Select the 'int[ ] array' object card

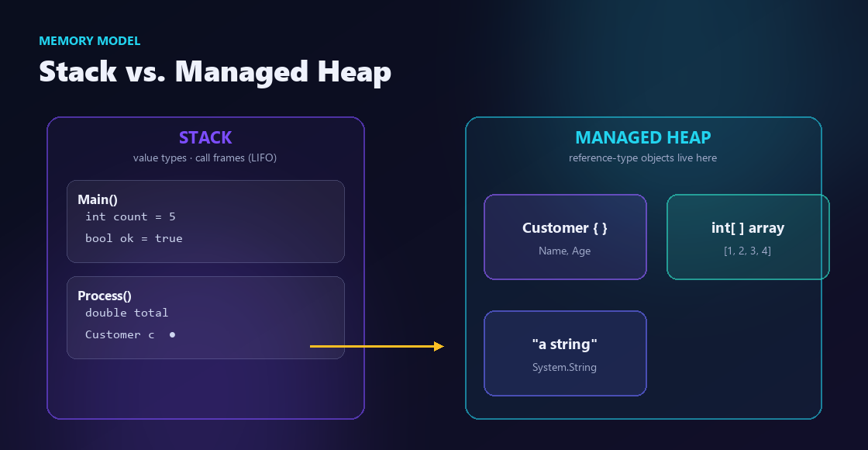(x=748, y=237)
